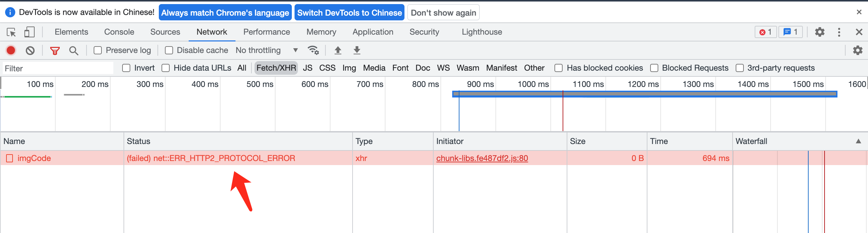Enable the Preserve log checkbox
This screenshot has width=868, height=233.
click(x=98, y=50)
